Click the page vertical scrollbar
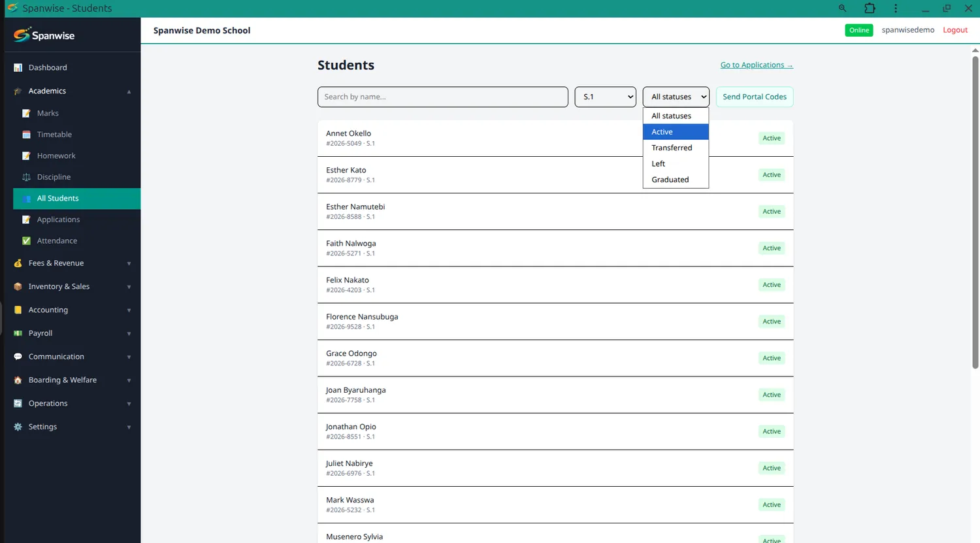 [x=975, y=212]
